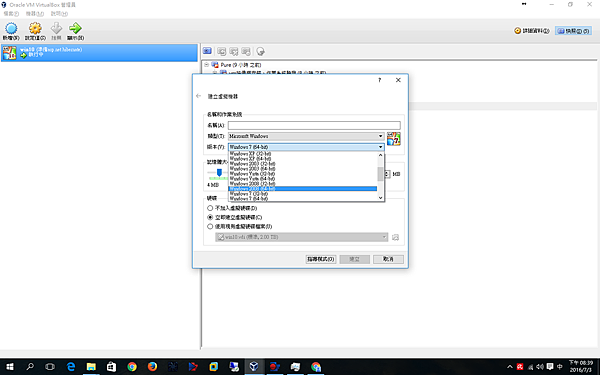Open the Windows Start menu
Image resolution: width=600 pixels, height=375 pixels.
click(x=10, y=367)
